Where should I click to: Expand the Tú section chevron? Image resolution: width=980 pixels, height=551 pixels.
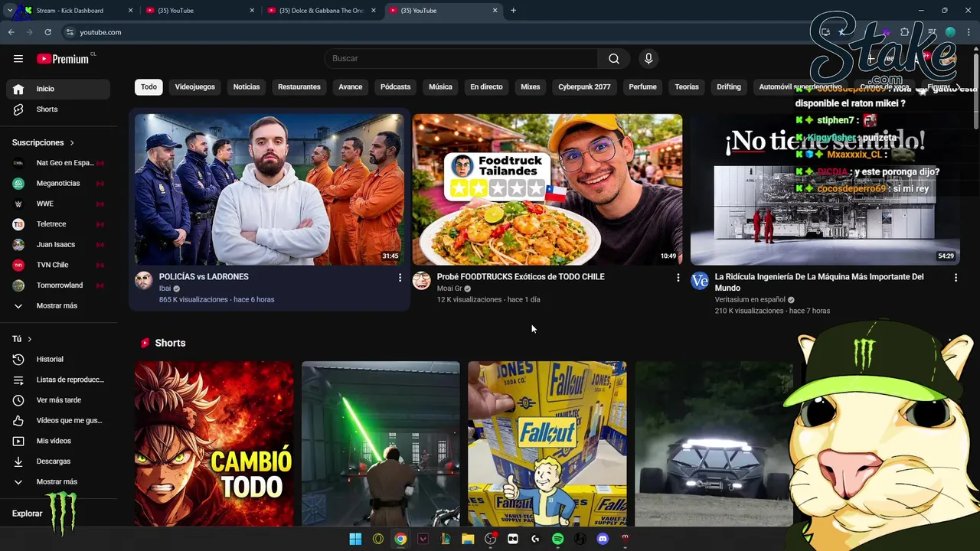tap(30, 339)
